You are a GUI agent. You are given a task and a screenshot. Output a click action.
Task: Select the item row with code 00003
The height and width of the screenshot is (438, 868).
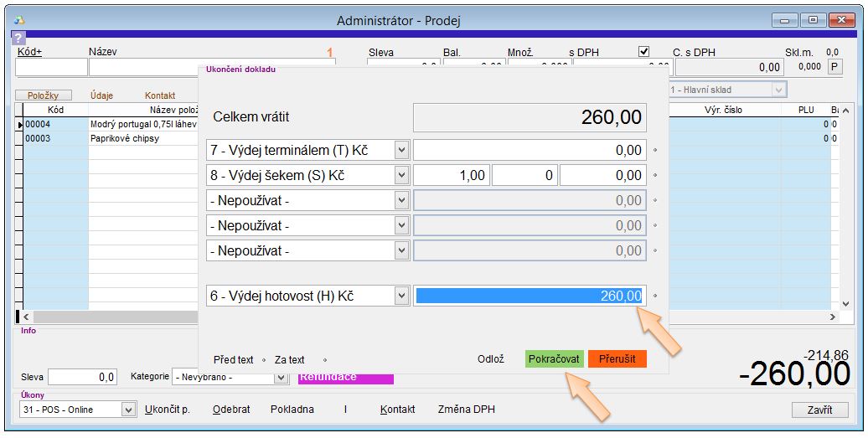click(x=56, y=139)
